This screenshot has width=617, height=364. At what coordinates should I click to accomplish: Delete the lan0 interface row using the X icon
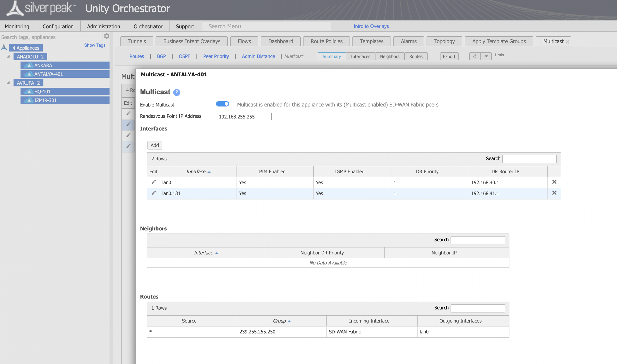point(554,182)
